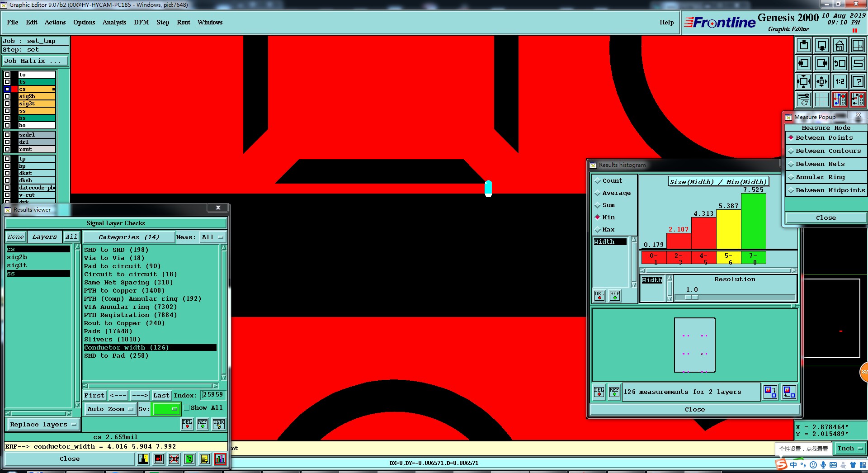Click the black and yellow silhouette icon

143,459
